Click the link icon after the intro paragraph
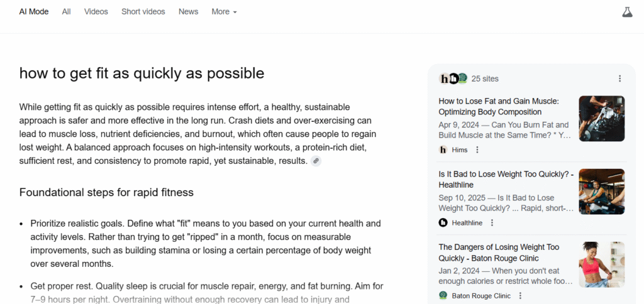The width and height of the screenshot is (644, 304). pos(316,161)
